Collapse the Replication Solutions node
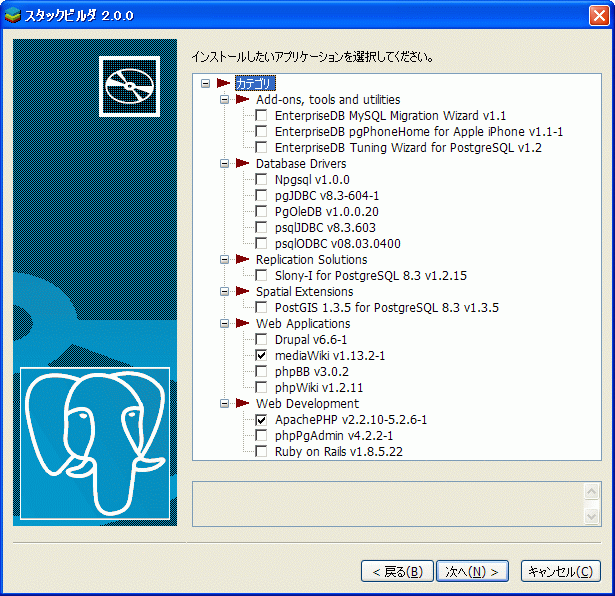The width and height of the screenshot is (615, 596). pos(224,259)
